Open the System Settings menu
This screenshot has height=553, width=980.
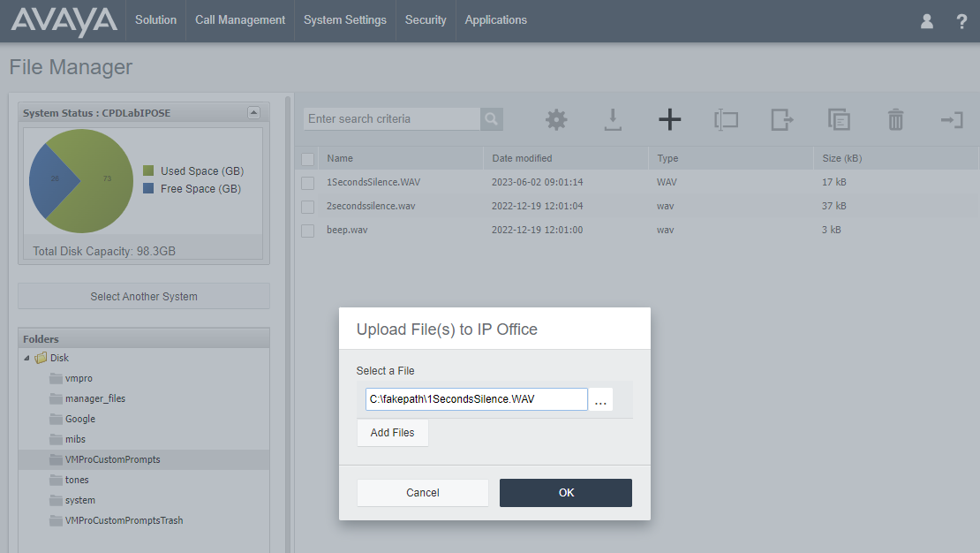[x=345, y=20]
